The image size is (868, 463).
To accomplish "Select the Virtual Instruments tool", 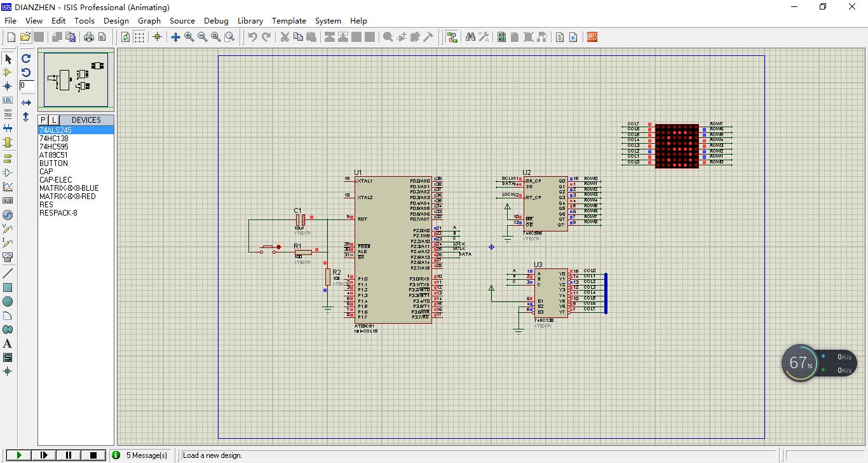I will (x=8, y=257).
